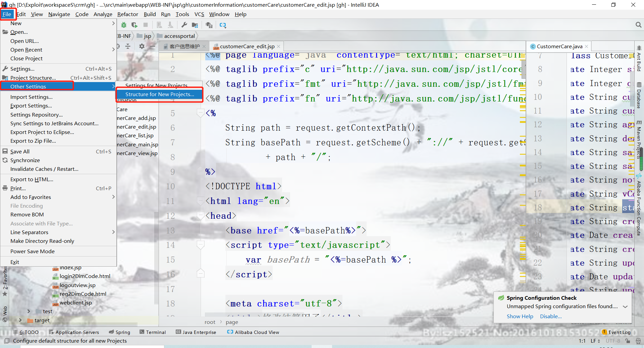Click Disable... link in notification
The height and width of the screenshot is (348, 644).
click(x=551, y=317)
